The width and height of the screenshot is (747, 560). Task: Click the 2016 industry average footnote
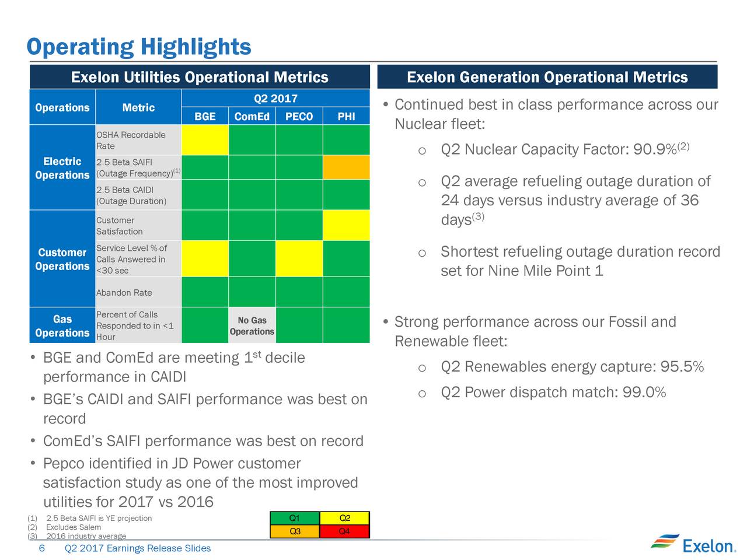point(77,536)
